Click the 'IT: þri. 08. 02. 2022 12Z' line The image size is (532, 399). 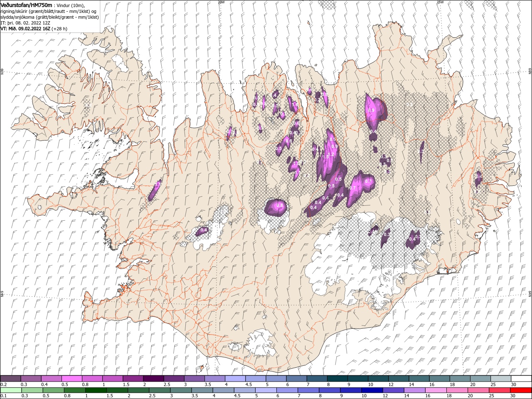click(25, 23)
